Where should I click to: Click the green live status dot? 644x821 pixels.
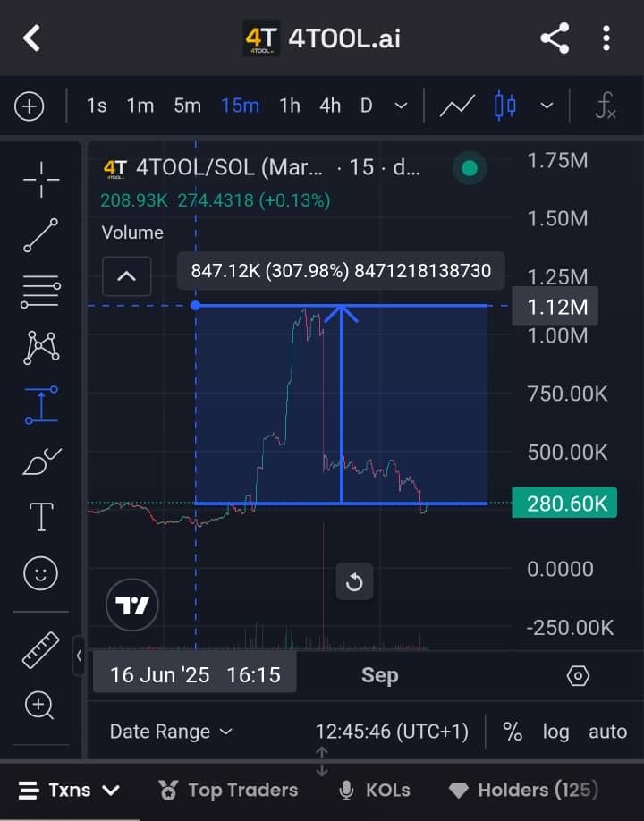(470, 168)
